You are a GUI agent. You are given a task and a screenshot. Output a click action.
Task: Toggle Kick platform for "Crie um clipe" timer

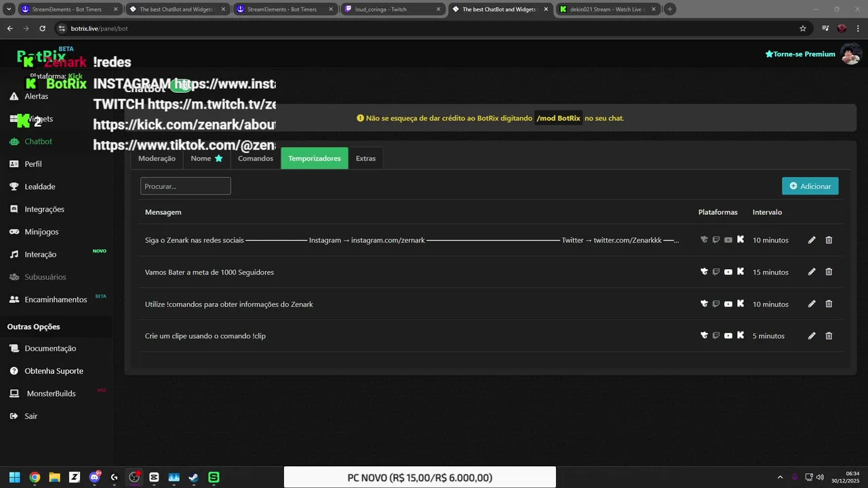coord(741,335)
